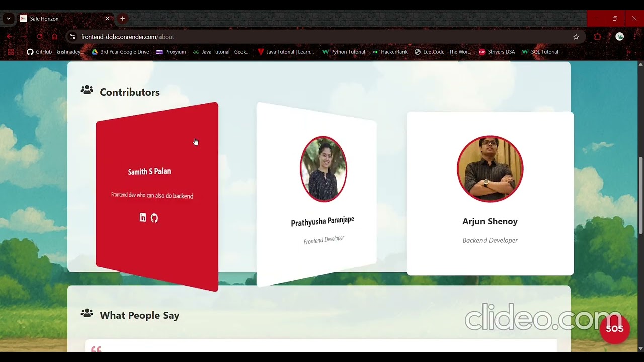Click the What People Say group icon
The image size is (644, 362).
point(87,313)
